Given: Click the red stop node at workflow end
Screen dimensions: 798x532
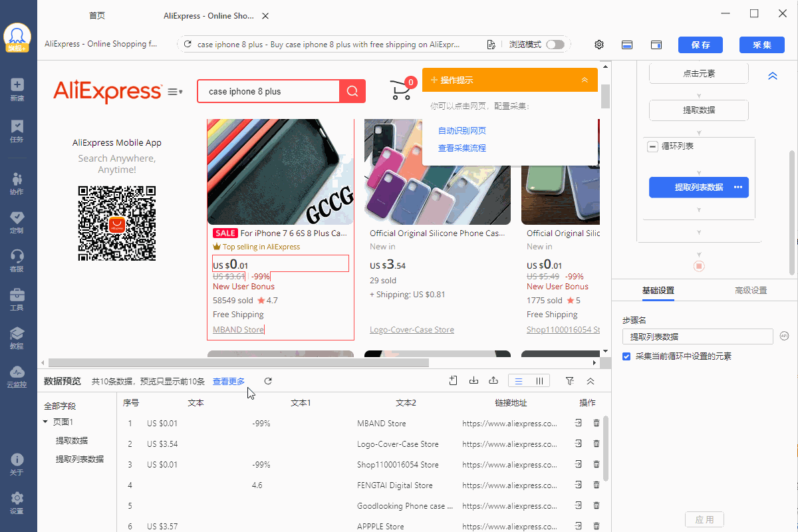Looking at the screenshot, I should [699, 266].
